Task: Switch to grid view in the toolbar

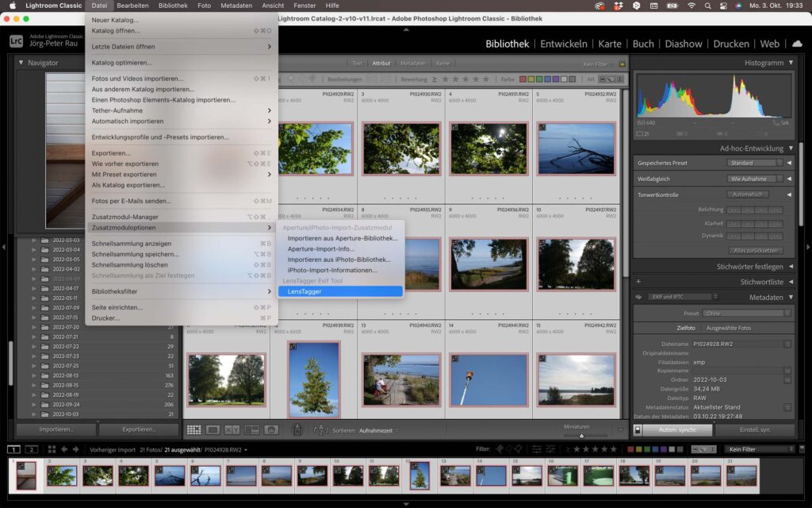Action: 193,429
